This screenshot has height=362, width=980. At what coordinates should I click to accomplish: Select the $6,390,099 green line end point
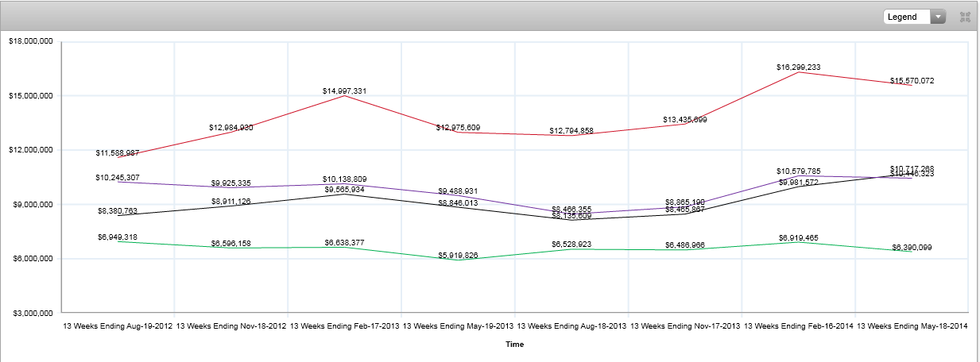click(912, 252)
